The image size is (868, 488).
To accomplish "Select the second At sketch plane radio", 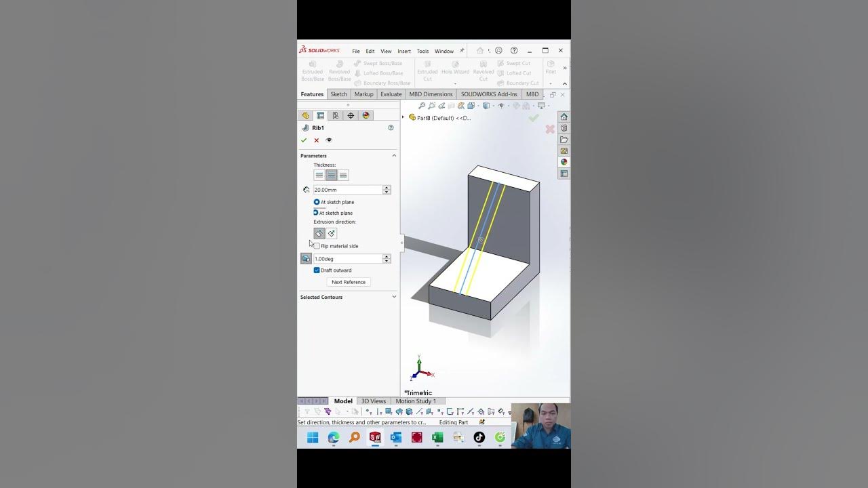I will click(x=316, y=213).
